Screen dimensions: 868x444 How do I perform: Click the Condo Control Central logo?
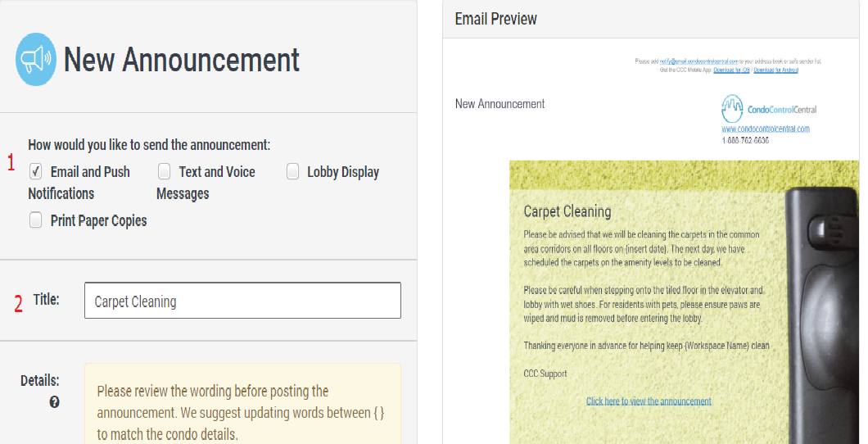pyautogui.click(x=768, y=109)
